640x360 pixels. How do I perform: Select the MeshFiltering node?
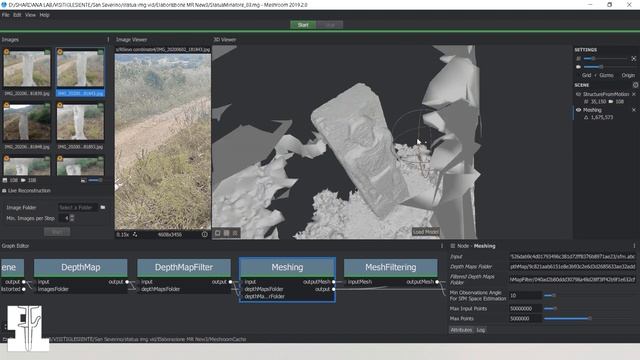391,267
